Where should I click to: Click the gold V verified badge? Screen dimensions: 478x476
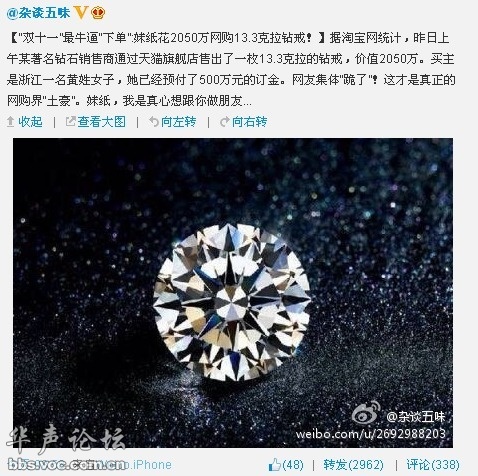pos(80,13)
